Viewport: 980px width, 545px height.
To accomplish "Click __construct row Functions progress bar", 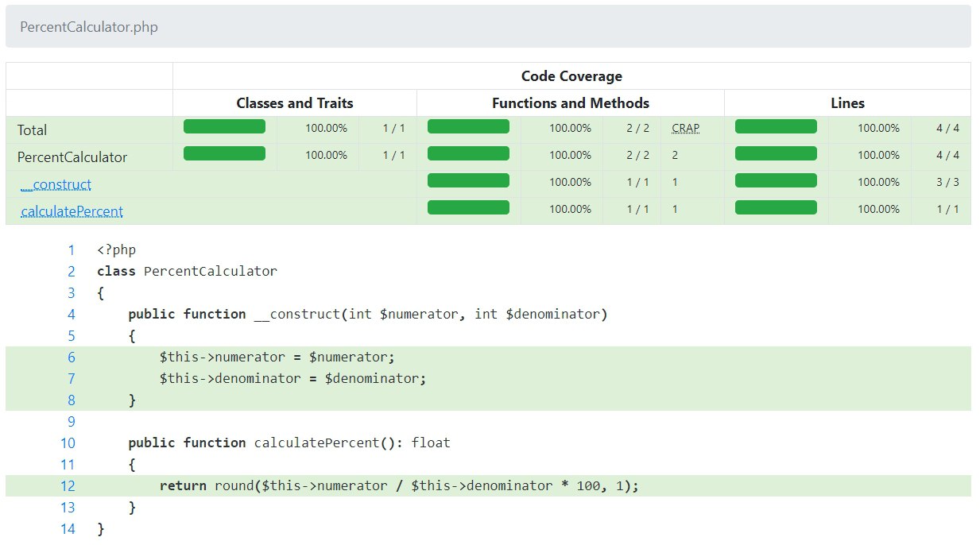I will (468, 180).
